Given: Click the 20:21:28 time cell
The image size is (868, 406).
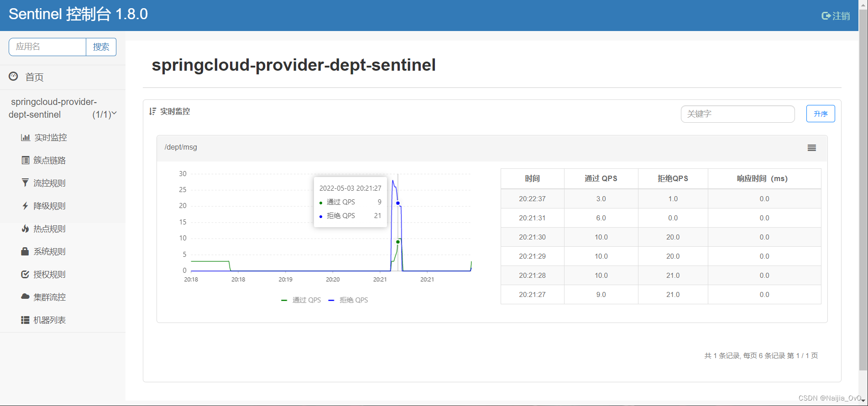Looking at the screenshot, I should point(533,276).
